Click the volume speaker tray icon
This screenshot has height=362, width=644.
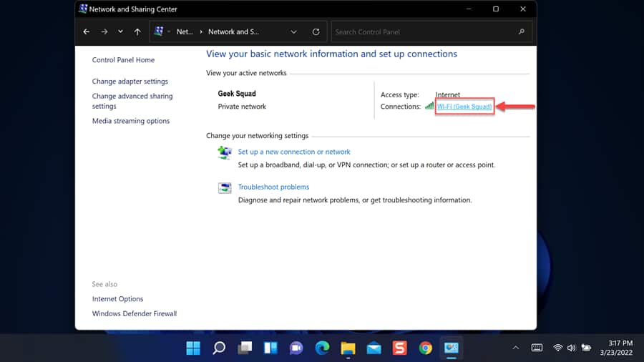(571, 348)
